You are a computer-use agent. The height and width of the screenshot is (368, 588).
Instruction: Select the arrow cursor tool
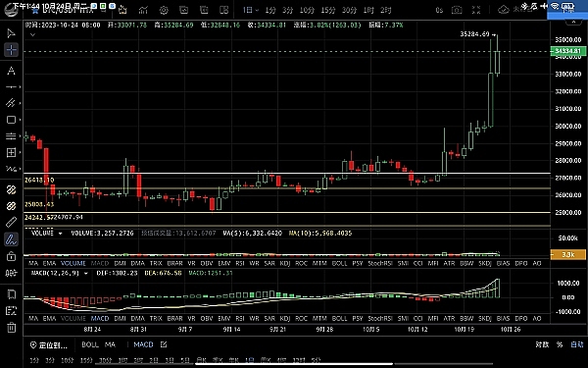(11, 33)
